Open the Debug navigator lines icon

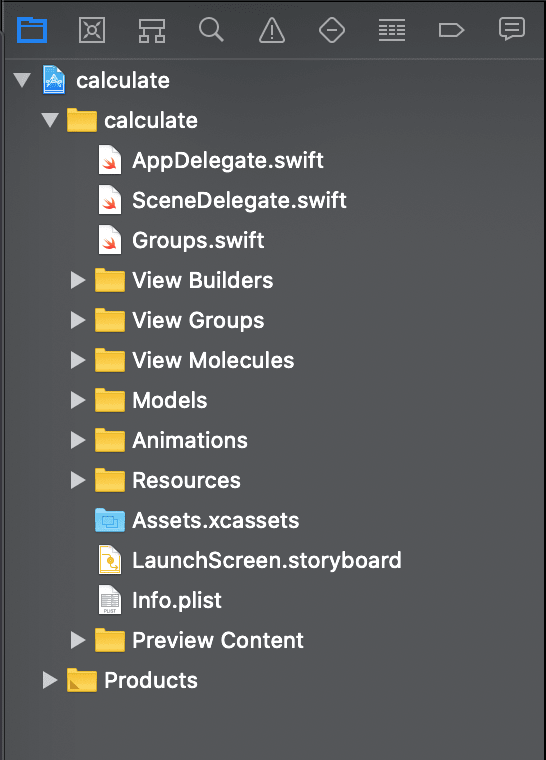pyautogui.click(x=392, y=30)
